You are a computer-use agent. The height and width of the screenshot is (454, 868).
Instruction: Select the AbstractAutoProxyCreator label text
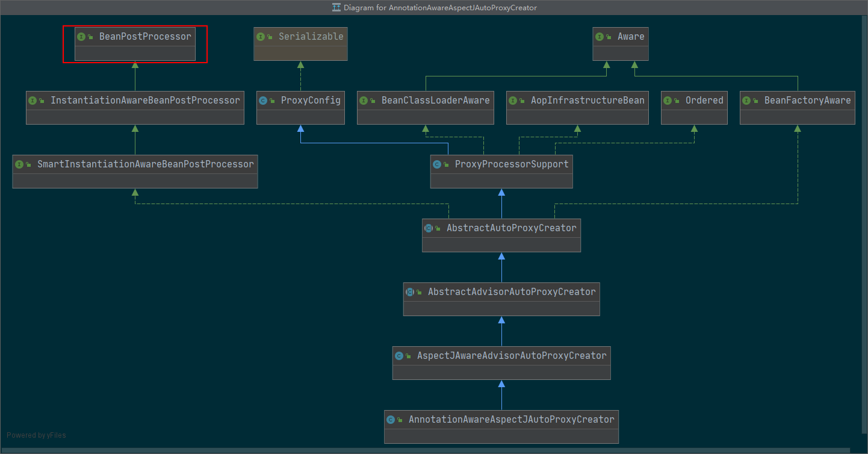pyautogui.click(x=512, y=228)
